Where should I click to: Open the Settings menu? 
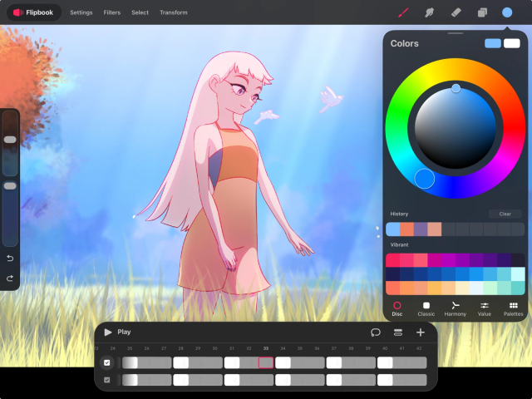81,12
